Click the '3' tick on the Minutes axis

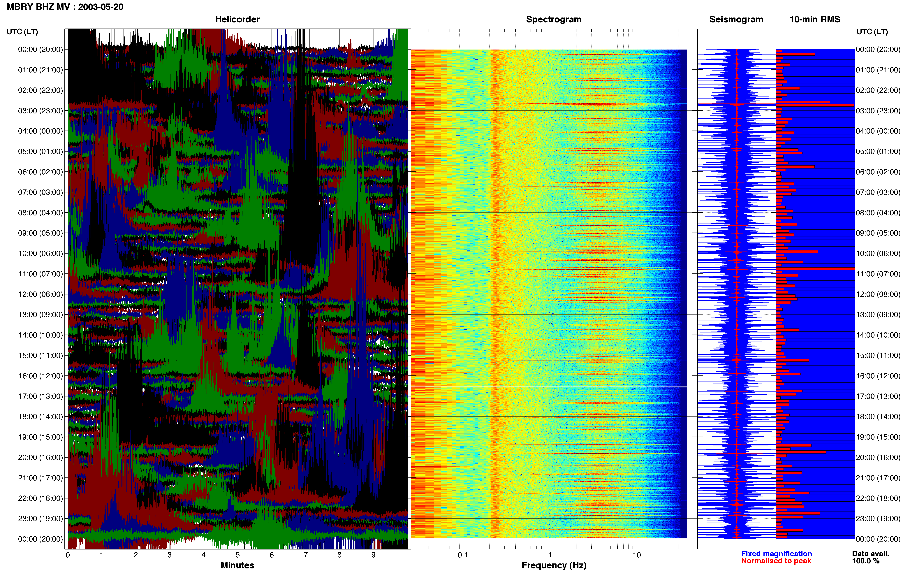(170, 555)
